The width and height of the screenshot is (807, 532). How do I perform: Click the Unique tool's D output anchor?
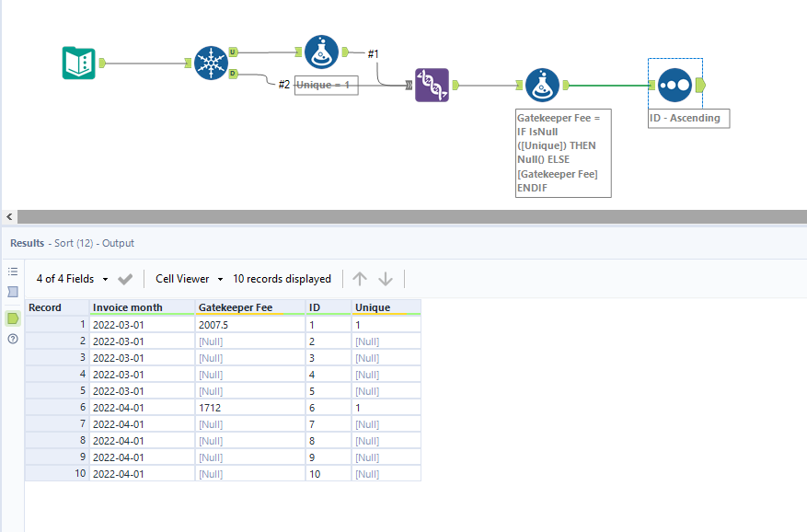pos(233,74)
